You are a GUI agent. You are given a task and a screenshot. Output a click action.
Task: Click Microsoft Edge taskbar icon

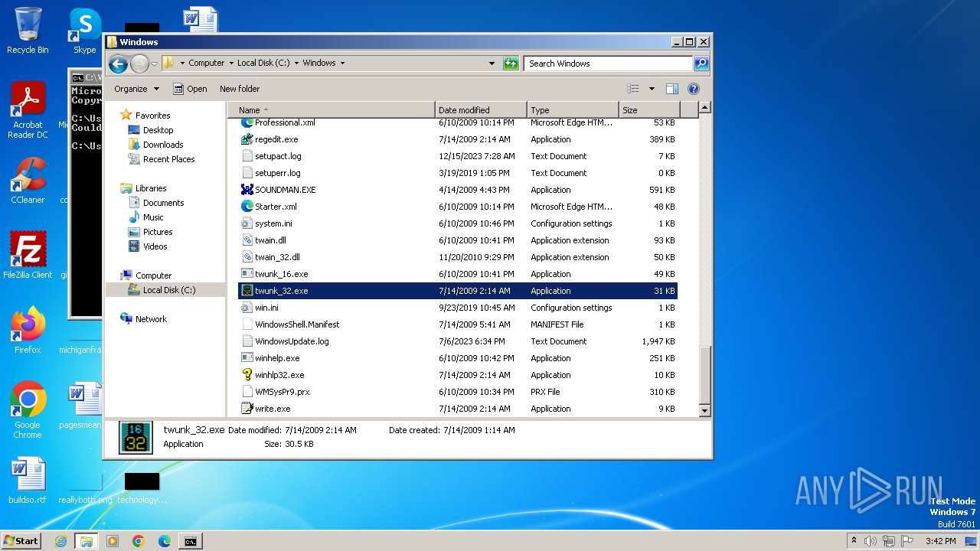click(165, 541)
